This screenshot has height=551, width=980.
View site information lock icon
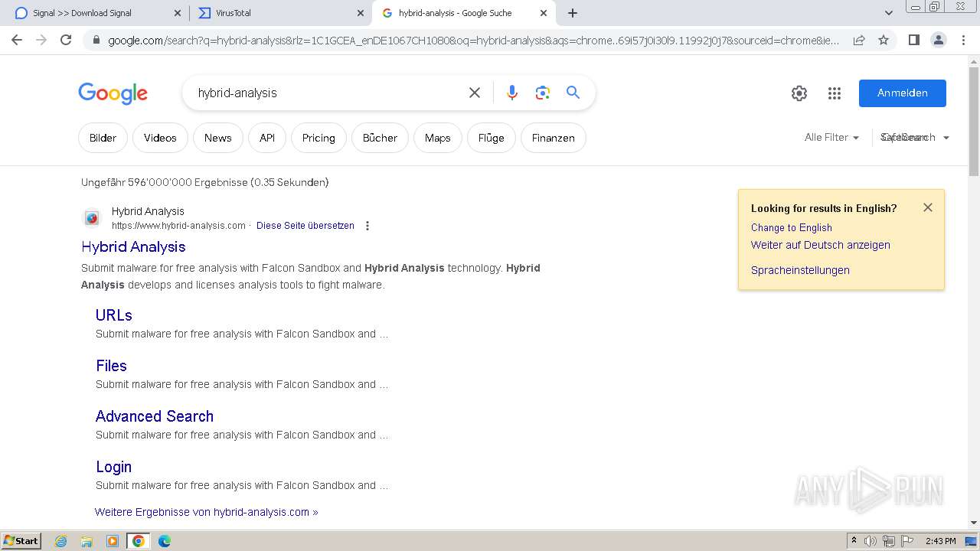96,41
